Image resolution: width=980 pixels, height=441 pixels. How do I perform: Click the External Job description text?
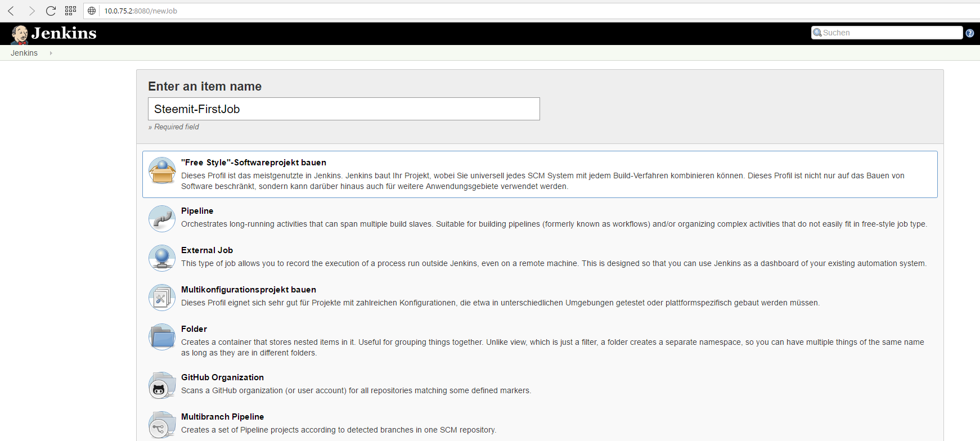click(554, 263)
